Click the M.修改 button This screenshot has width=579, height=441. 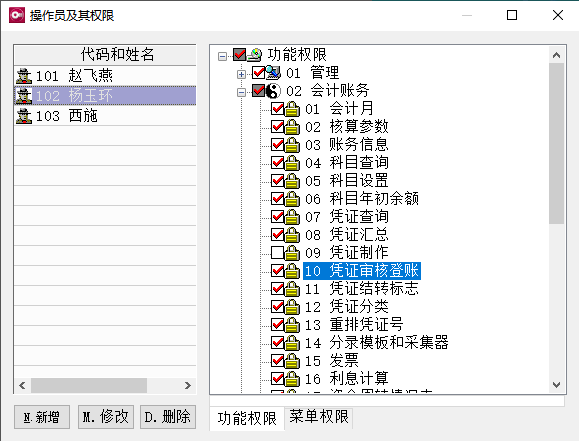pos(106,417)
